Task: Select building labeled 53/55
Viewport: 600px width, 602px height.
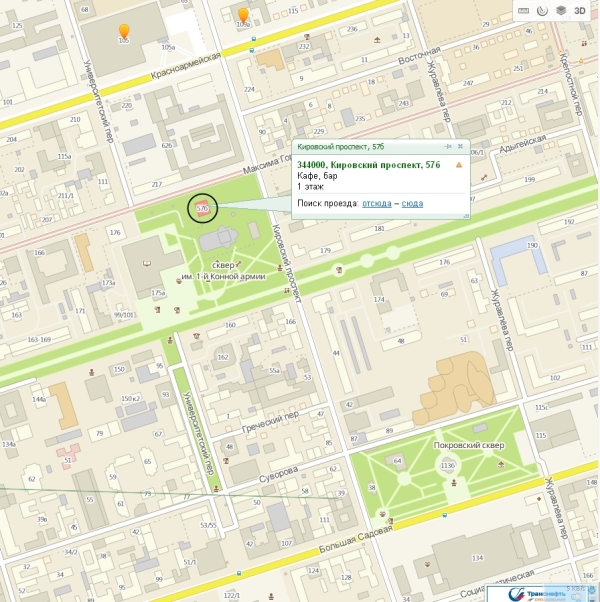Action: click(x=208, y=525)
